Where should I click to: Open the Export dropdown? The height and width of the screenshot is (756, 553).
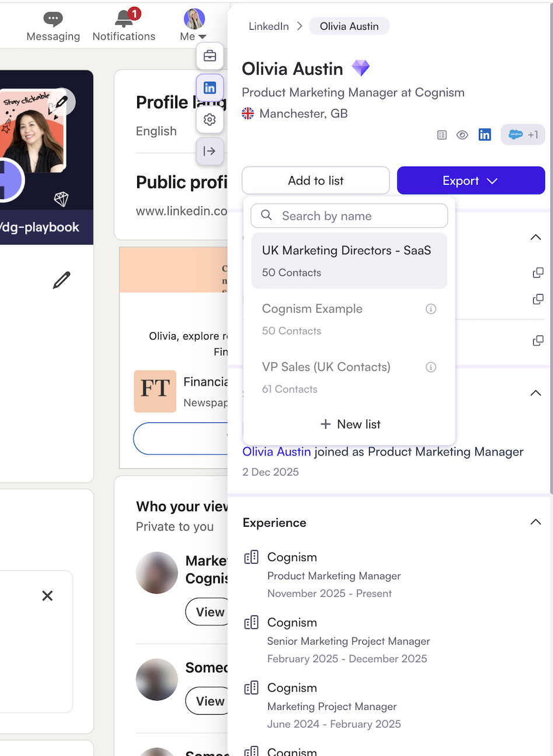(470, 180)
